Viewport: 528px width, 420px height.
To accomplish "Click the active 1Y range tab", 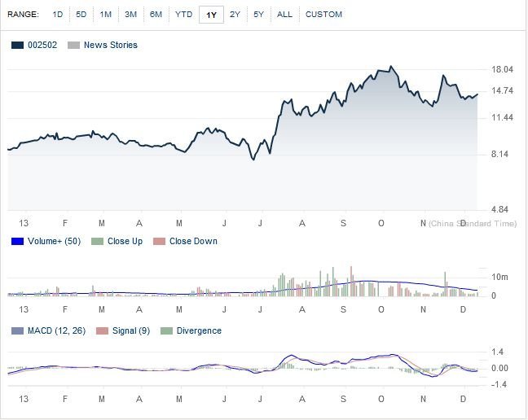I will click(x=211, y=15).
